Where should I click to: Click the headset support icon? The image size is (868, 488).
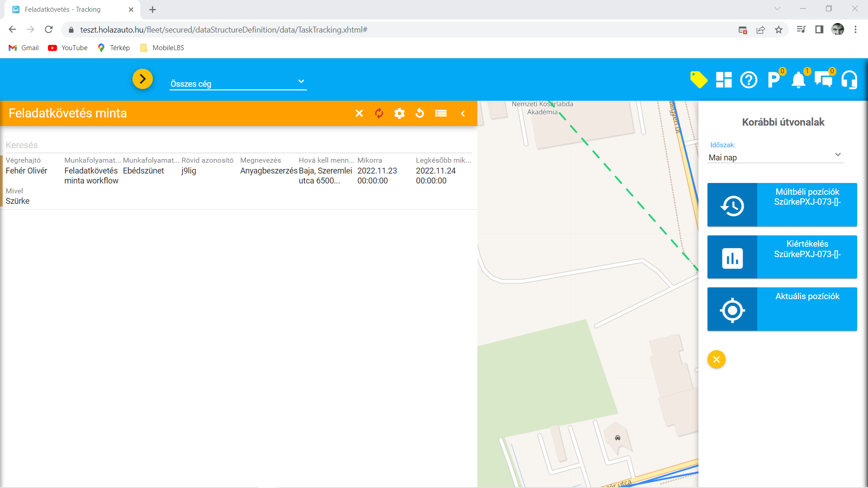(x=849, y=80)
